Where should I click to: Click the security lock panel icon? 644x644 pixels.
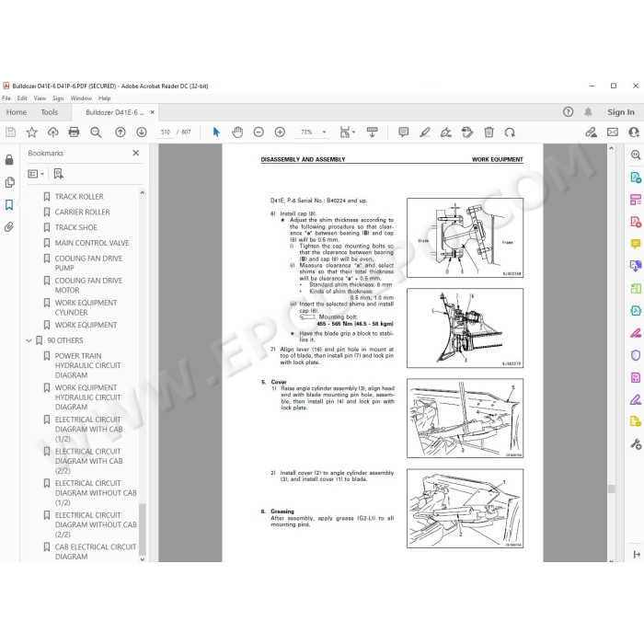(9, 160)
